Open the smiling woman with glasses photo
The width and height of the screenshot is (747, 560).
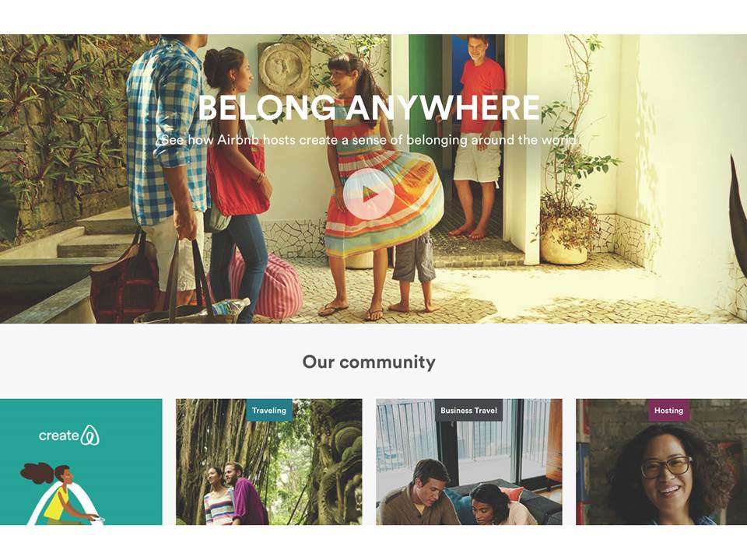click(661, 462)
